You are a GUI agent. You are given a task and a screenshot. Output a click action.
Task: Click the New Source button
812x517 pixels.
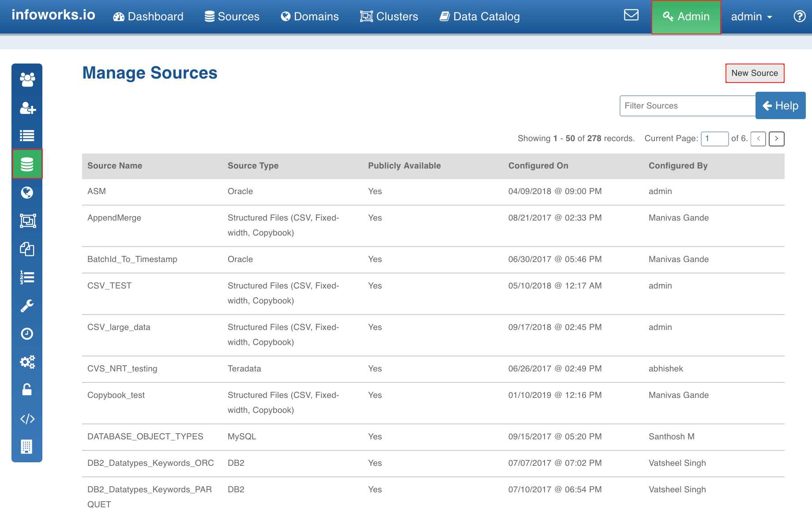click(755, 73)
